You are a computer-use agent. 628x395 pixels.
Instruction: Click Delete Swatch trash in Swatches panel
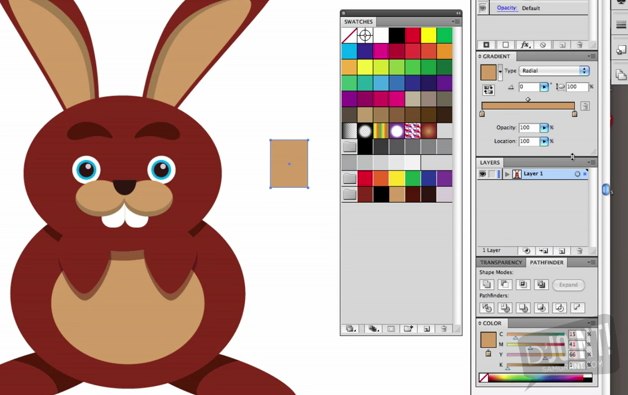coord(444,329)
